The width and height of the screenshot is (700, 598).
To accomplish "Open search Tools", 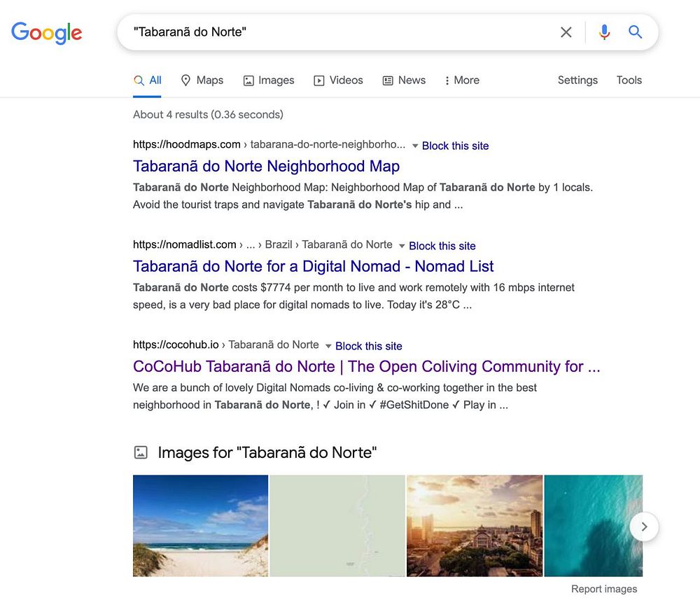I will 629,81.
